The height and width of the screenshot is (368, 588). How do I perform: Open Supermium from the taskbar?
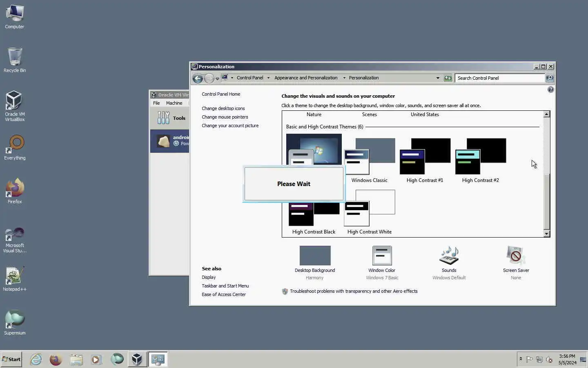(x=117, y=359)
